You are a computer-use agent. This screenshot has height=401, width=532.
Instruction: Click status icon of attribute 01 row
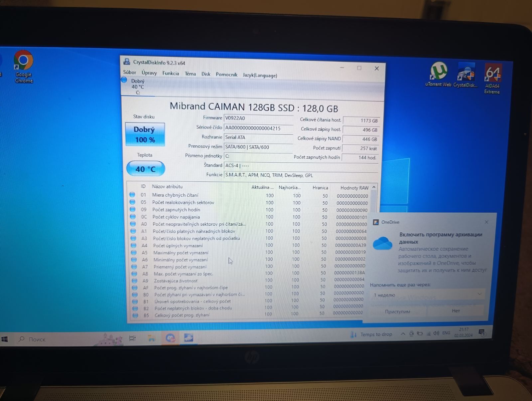click(x=132, y=194)
